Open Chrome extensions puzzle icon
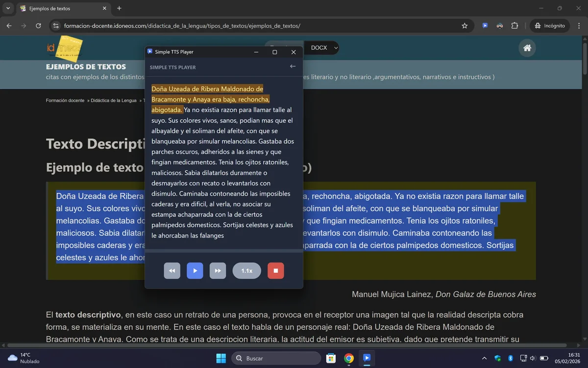This screenshot has height=368, width=588. tap(515, 26)
